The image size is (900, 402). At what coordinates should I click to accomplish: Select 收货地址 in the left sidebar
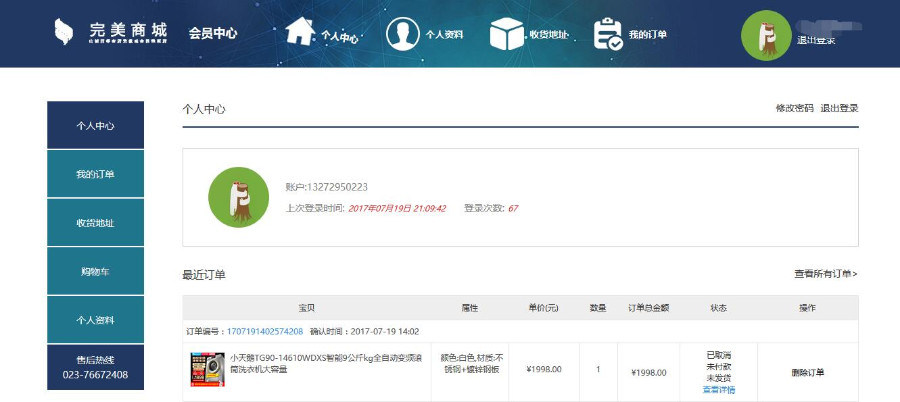point(95,223)
